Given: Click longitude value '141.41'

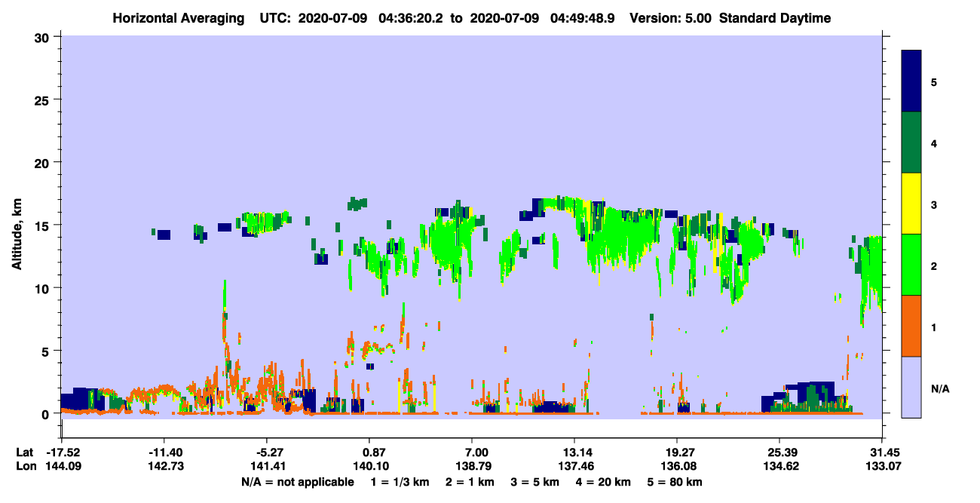Looking at the screenshot, I should click(x=267, y=467).
